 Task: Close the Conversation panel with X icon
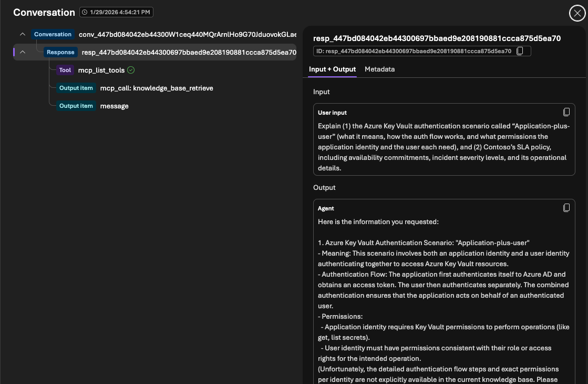point(577,14)
